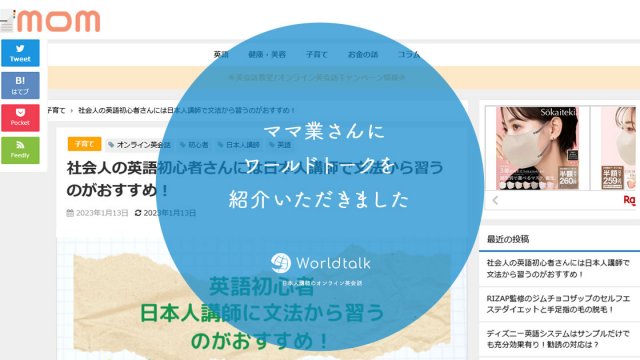Viewport: 640px width, 360px height.
Task: Bookmark with the B! はてブ button
Action: click(x=20, y=85)
